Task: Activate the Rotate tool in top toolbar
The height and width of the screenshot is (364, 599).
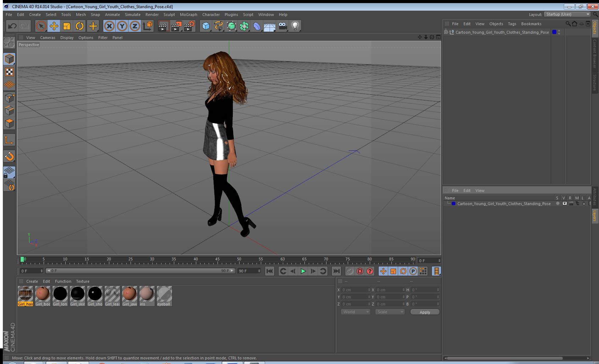Action: pos(79,26)
